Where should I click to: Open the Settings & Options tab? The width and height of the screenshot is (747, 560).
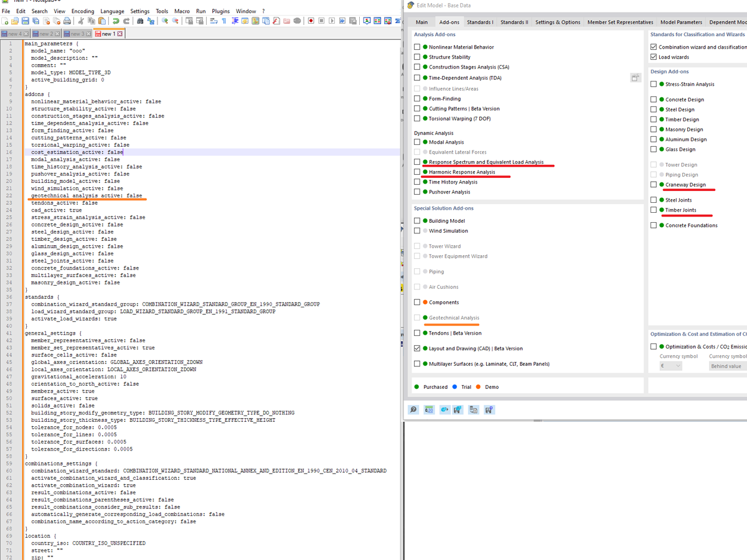pyautogui.click(x=557, y=21)
